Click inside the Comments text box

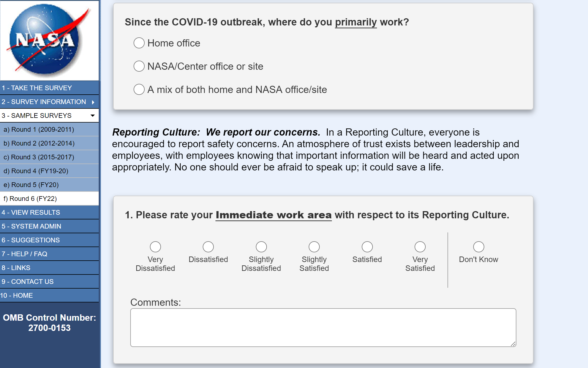(323, 328)
